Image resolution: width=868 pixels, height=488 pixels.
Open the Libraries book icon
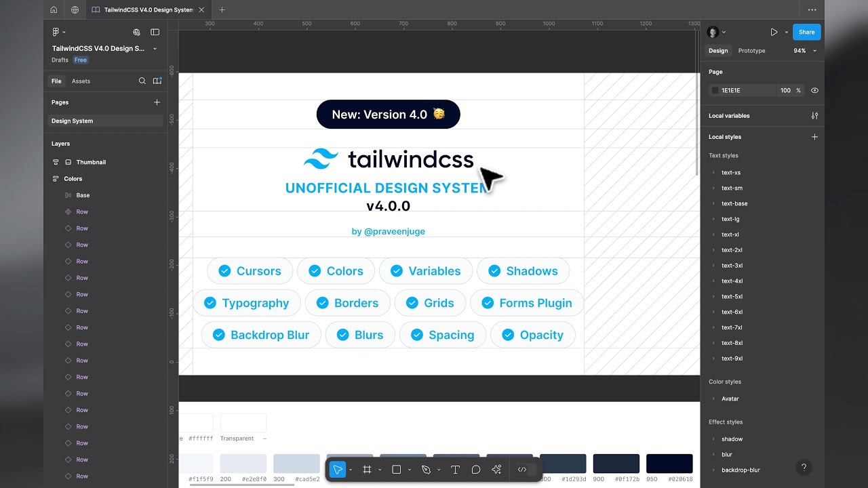point(157,81)
